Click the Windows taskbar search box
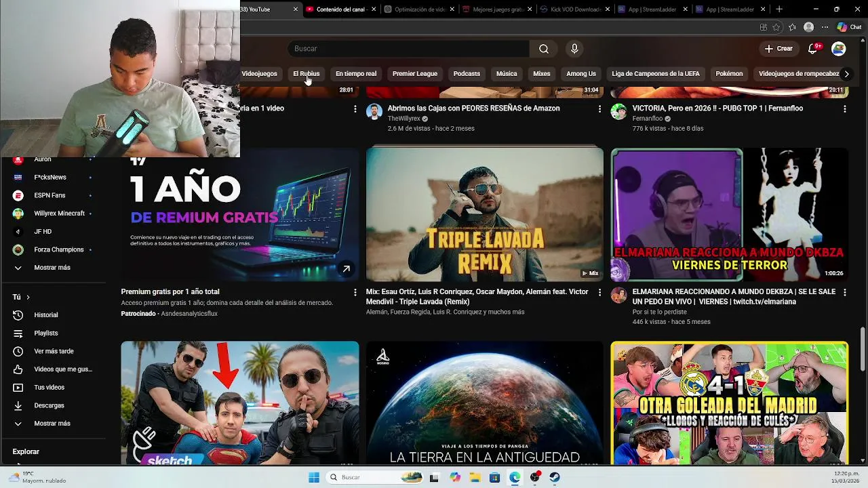Screen dimensions: 868x488 tap(376, 477)
